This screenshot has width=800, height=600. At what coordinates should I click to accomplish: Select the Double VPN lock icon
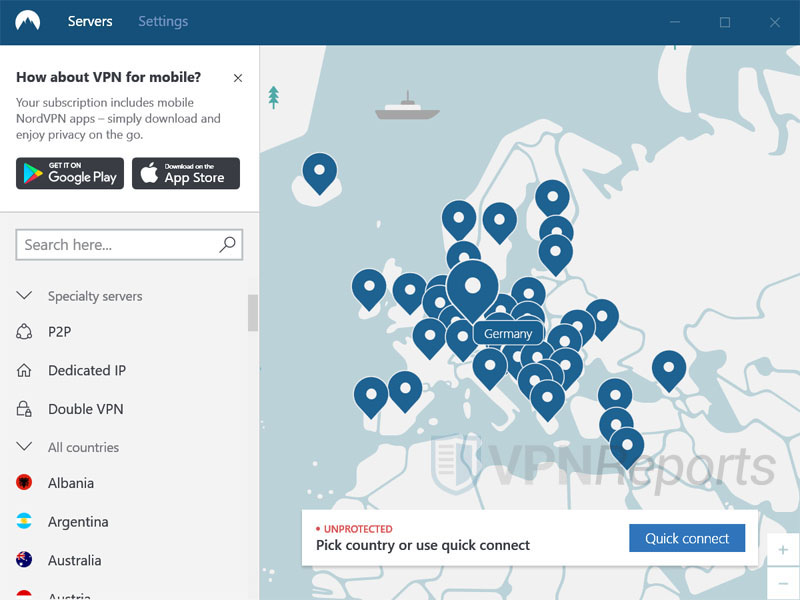pyautogui.click(x=24, y=409)
